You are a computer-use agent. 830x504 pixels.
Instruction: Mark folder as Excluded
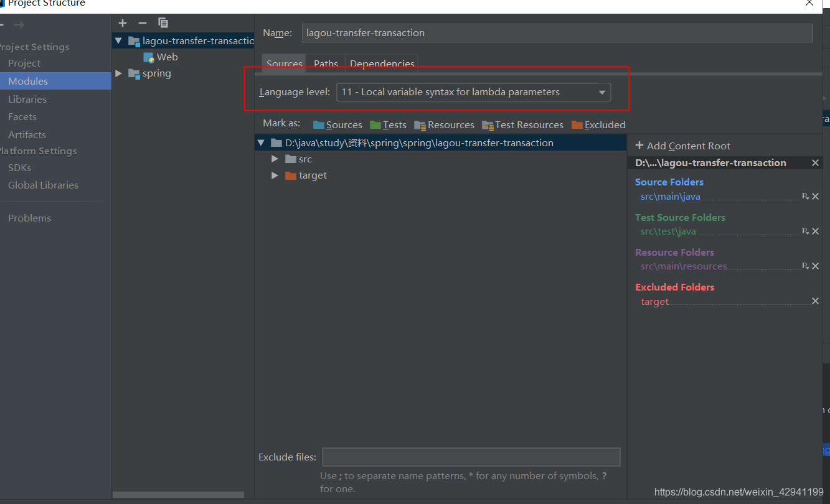pyautogui.click(x=598, y=124)
